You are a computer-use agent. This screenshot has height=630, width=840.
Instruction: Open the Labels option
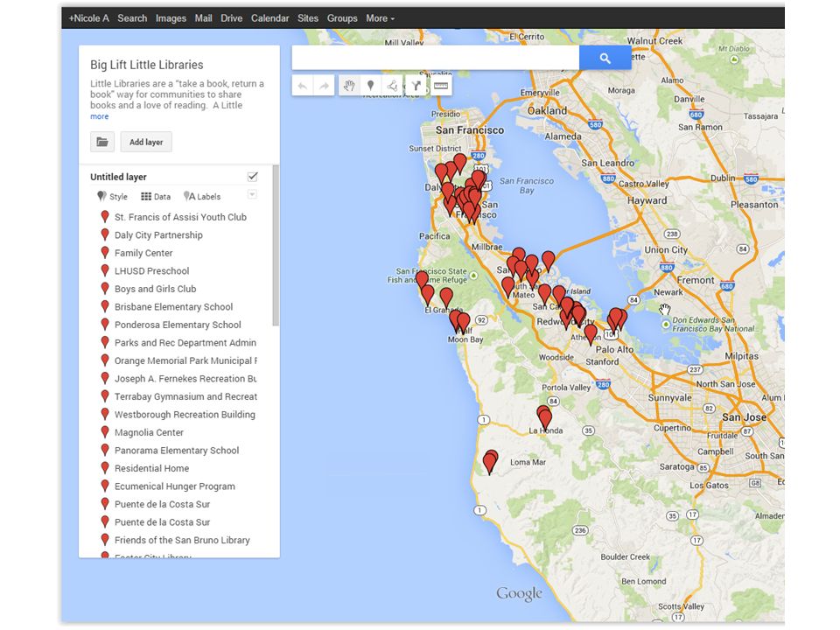(202, 197)
